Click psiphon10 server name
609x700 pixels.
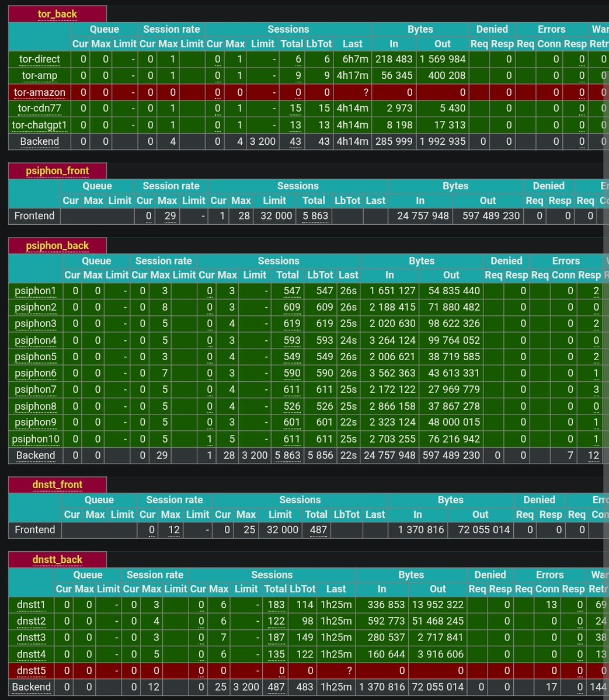tap(35, 439)
